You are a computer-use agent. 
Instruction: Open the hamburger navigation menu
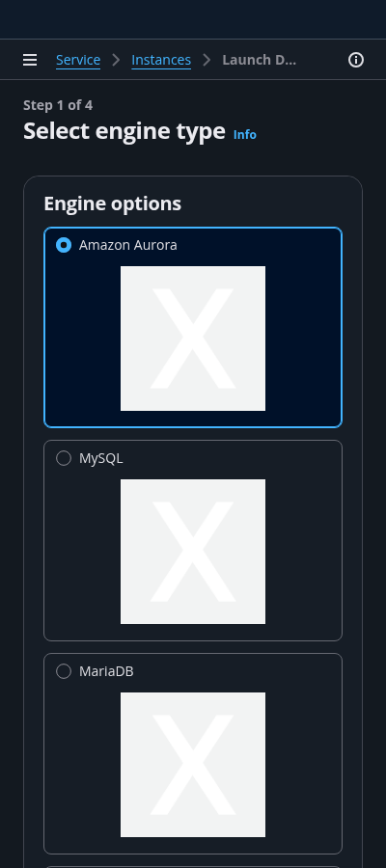30,60
